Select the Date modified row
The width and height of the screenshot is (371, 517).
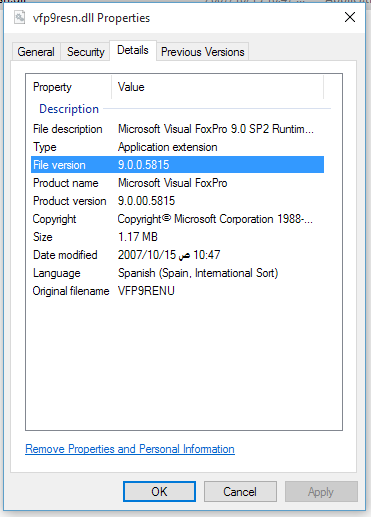click(177, 255)
